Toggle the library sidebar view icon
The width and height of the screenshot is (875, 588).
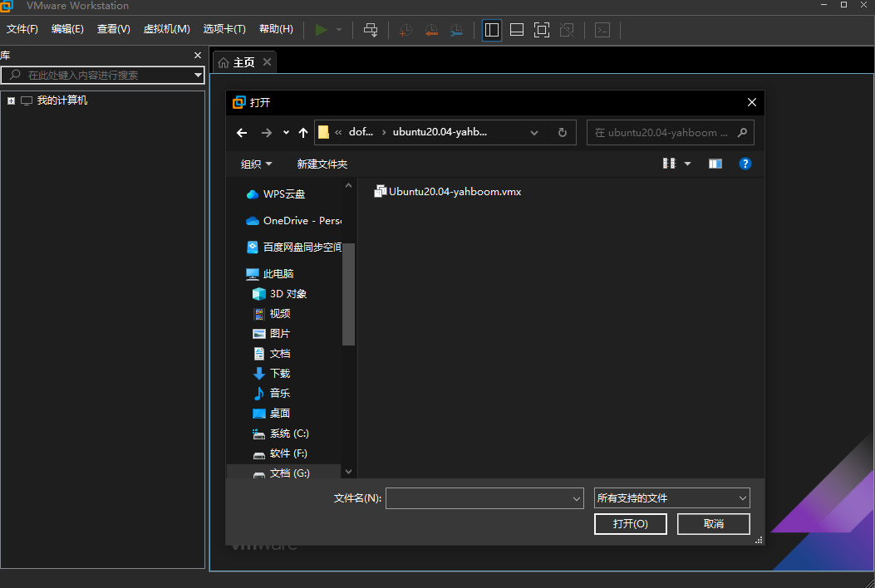(492, 30)
